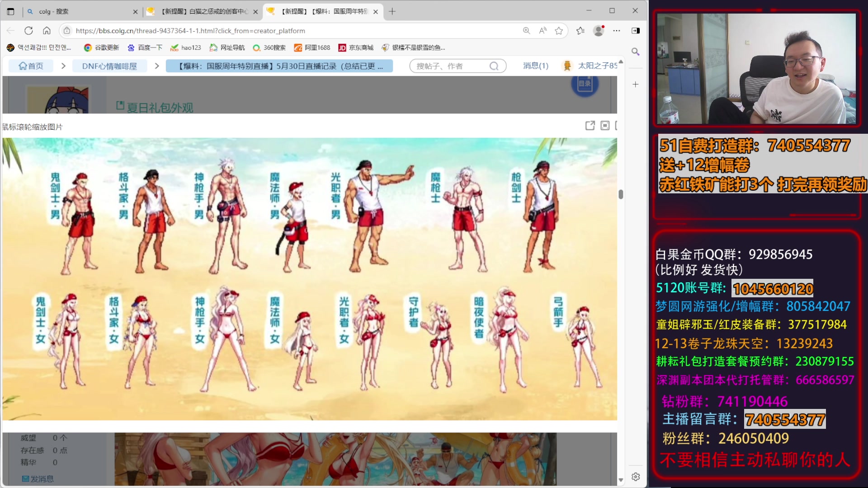The height and width of the screenshot is (488, 868).
Task: Click the thread title breadcrumb 爆料
Action: [279, 66]
